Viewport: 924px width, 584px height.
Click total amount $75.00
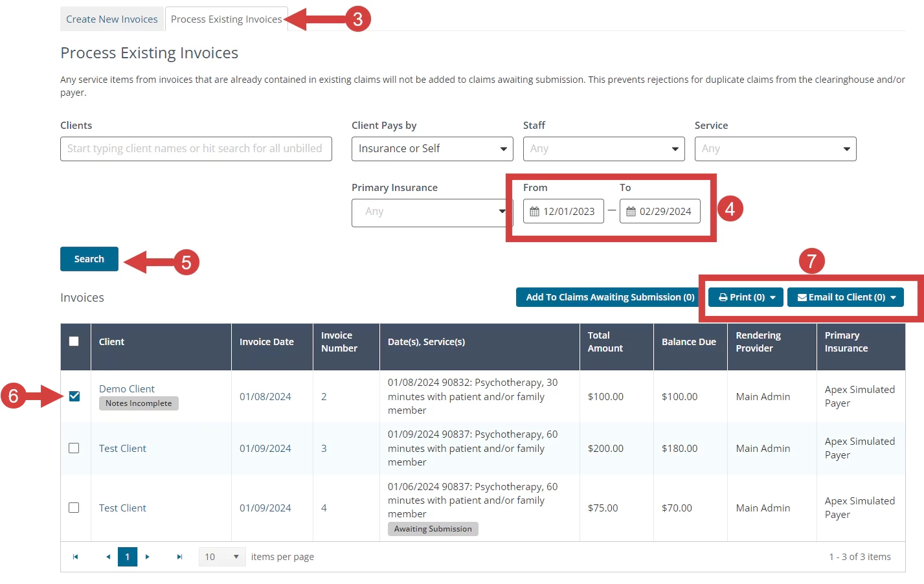pyautogui.click(x=603, y=508)
